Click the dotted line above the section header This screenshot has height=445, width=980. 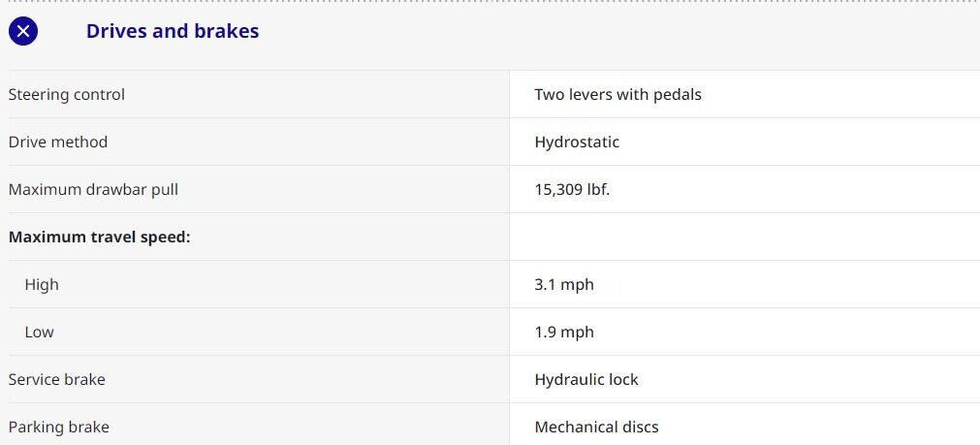coord(490,2)
